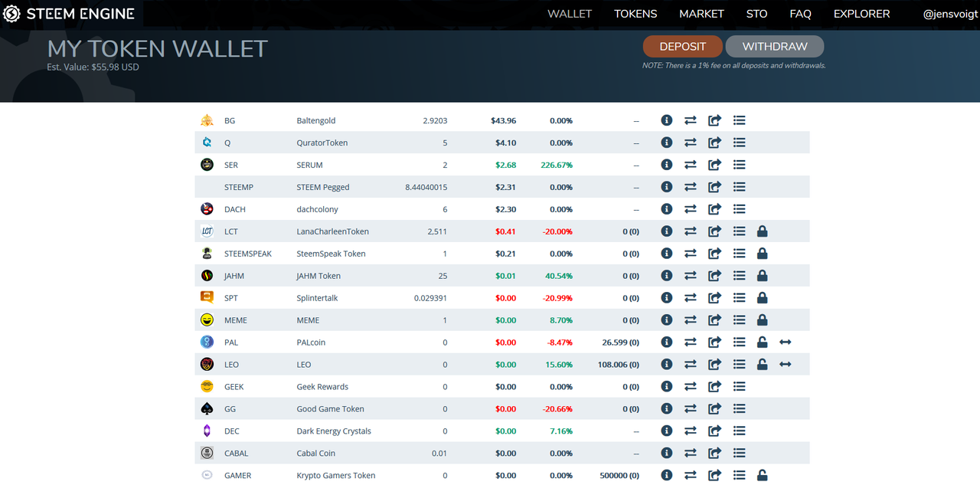This screenshot has height=485, width=980.
Task: Click the swap arrows icon in the Cabal Coin row
Action: [691, 454]
